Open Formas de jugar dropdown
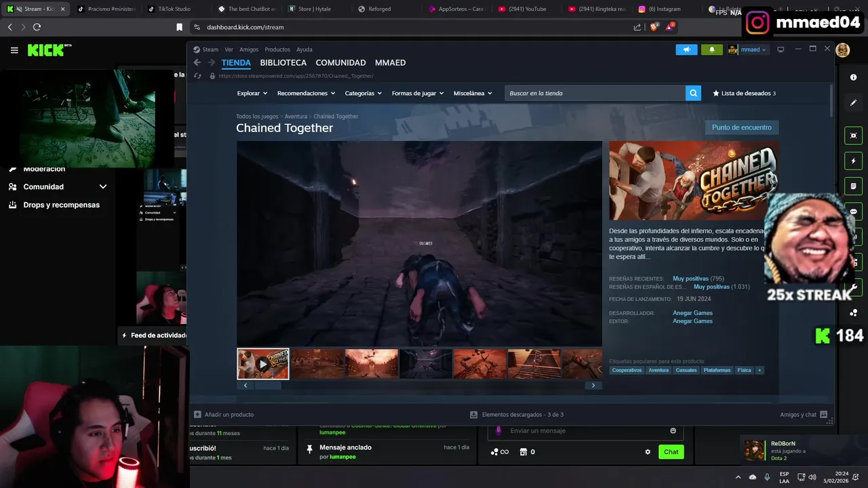The width and height of the screenshot is (868, 488). (x=418, y=94)
